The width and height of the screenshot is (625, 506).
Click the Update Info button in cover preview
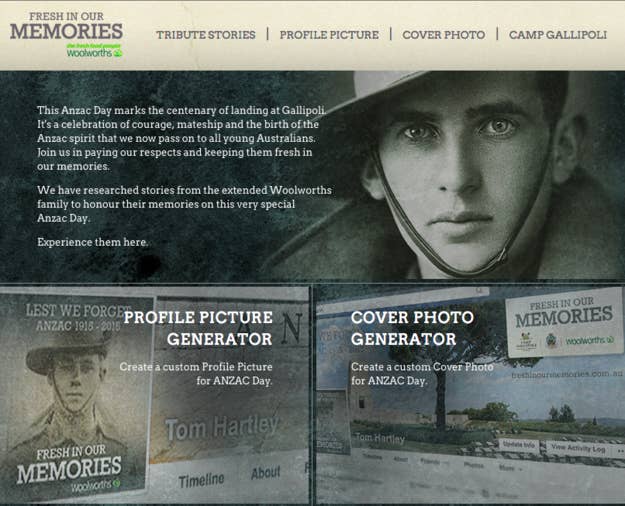click(x=519, y=444)
